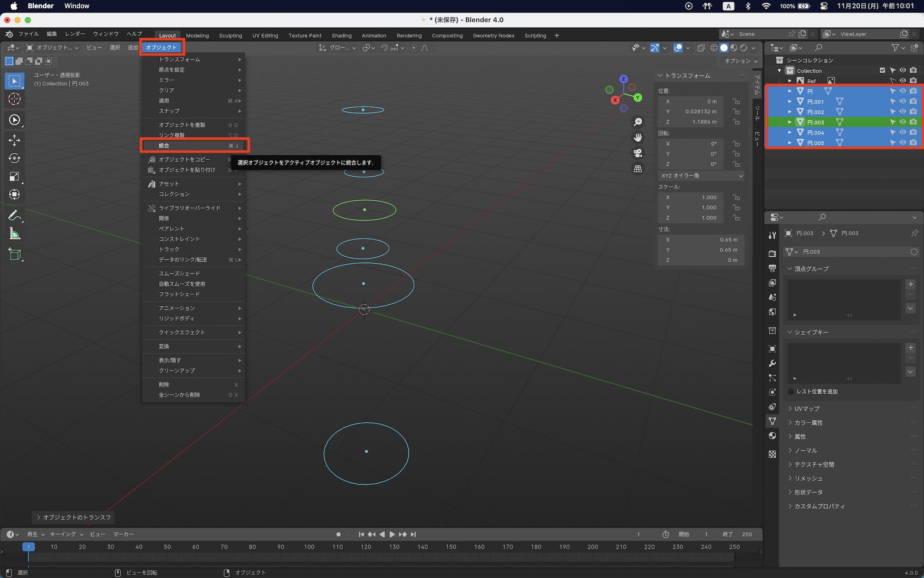Expand the 円.001 outliner item
This screenshot has height=578, width=924.
pyautogui.click(x=790, y=102)
